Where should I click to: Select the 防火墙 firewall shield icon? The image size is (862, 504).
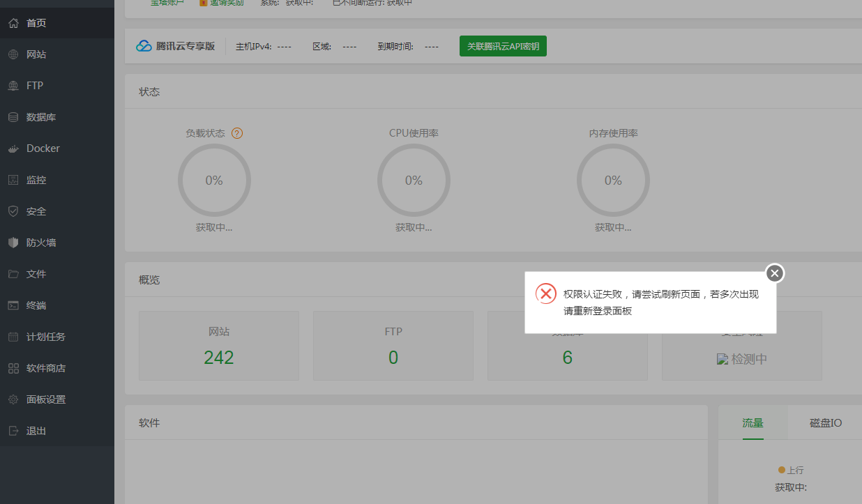[x=13, y=242]
